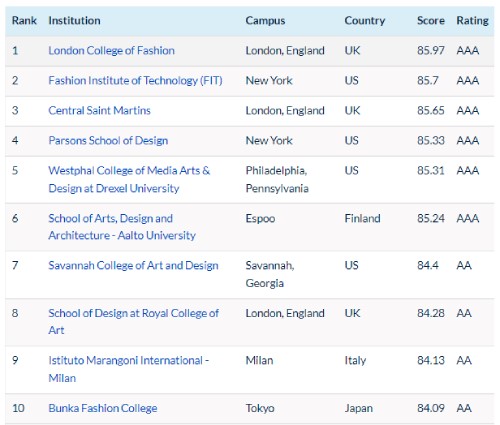Open Istituto Marangoni International - Milan link
The width and height of the screenshot is (500, 425).
129,369
